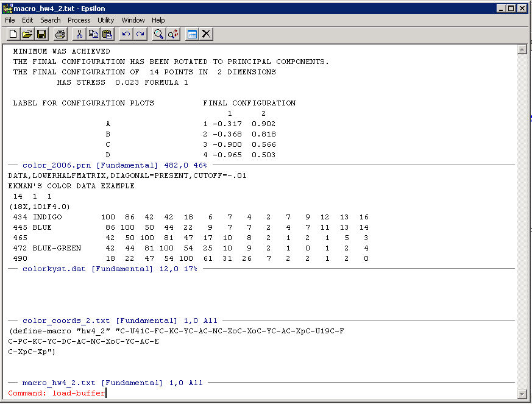Open the Process menu
The width and height of the screenshot is (532, 404).
click(x=79, y=20)
